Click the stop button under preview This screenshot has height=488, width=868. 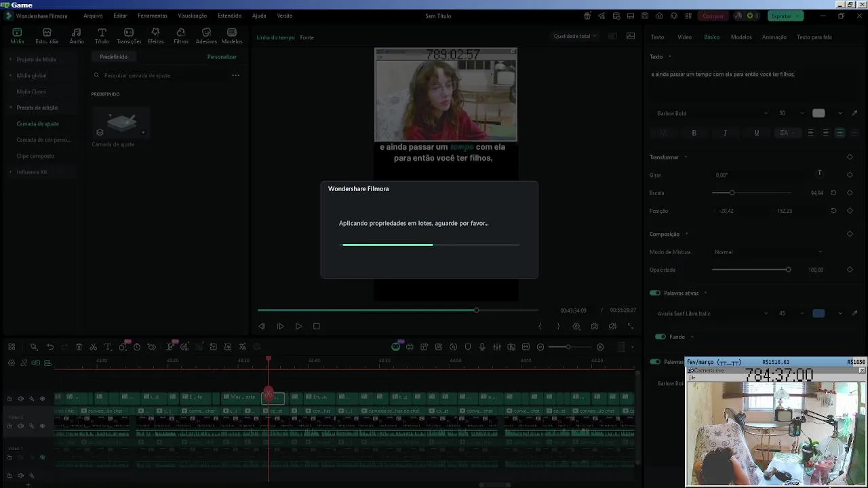(x=316, y=326)
